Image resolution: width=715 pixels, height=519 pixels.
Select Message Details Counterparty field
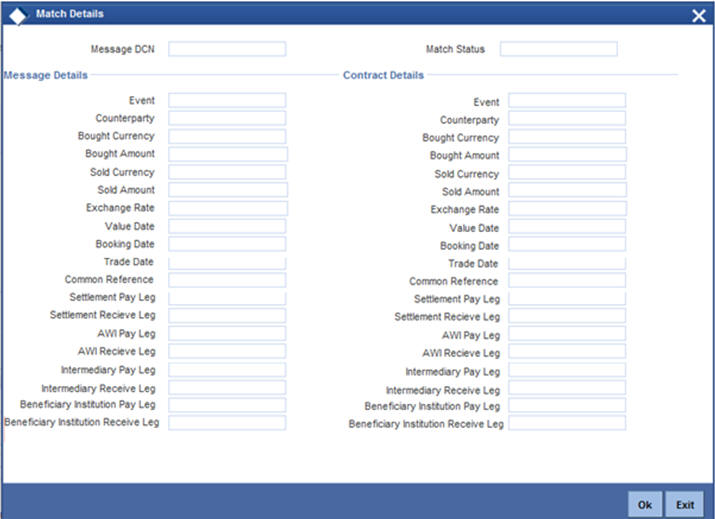pos(227,118)
